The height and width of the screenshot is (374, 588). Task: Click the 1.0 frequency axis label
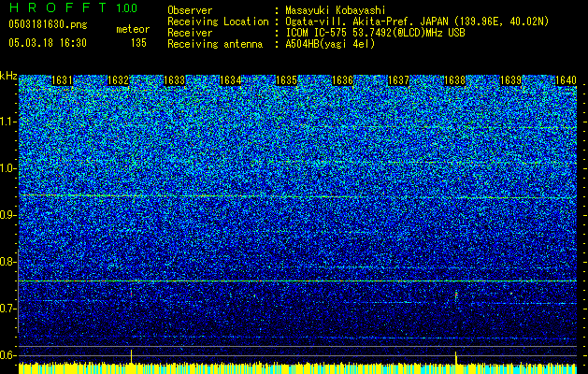coord(8,168)
